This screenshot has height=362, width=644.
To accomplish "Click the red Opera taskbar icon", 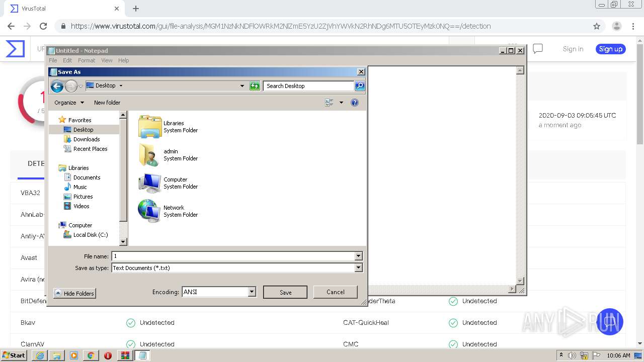I will click(108, 355).
